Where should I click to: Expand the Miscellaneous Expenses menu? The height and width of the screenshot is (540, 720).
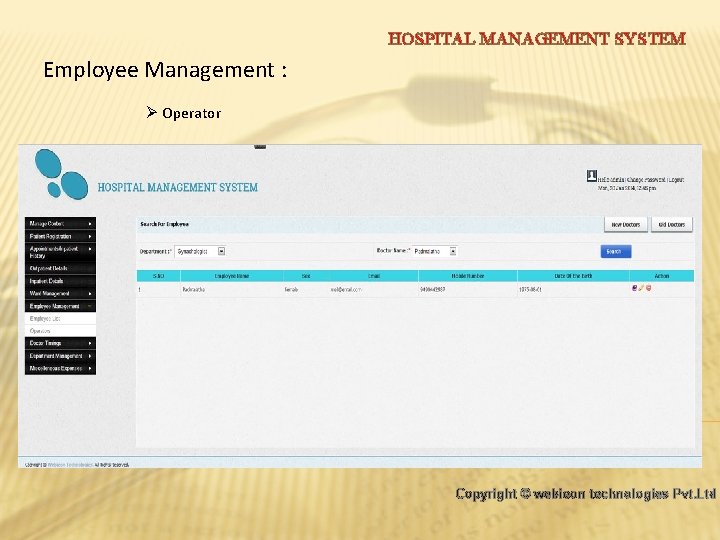[60, 368]
